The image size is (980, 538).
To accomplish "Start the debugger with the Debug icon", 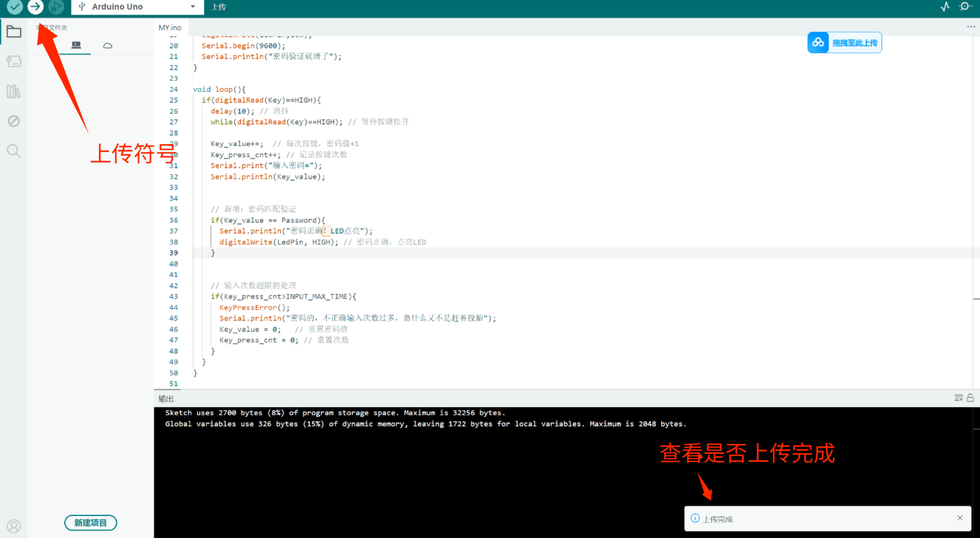I will 56,7.
